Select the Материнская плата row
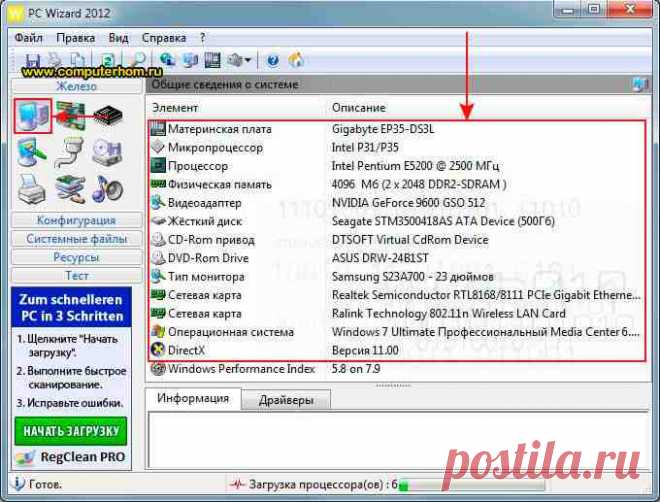Screen dimensions: 660x502 pos(397,129)
